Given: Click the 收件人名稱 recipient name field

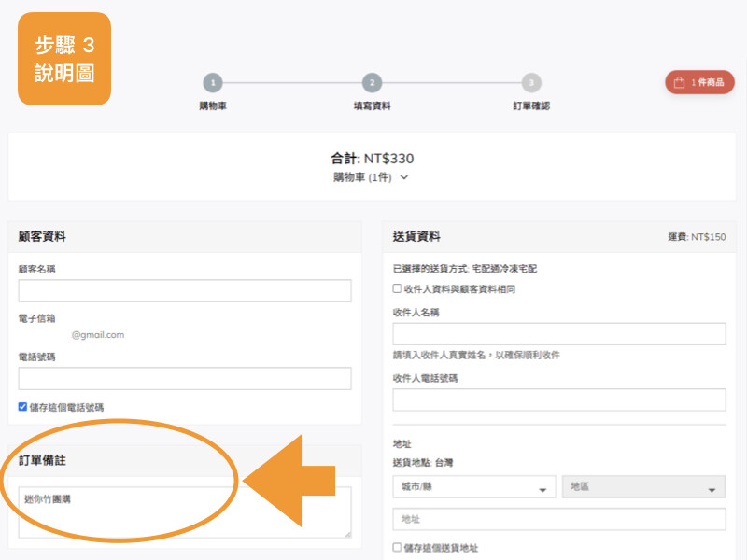Looking at the screenshot, I should [x=558, y=334].
